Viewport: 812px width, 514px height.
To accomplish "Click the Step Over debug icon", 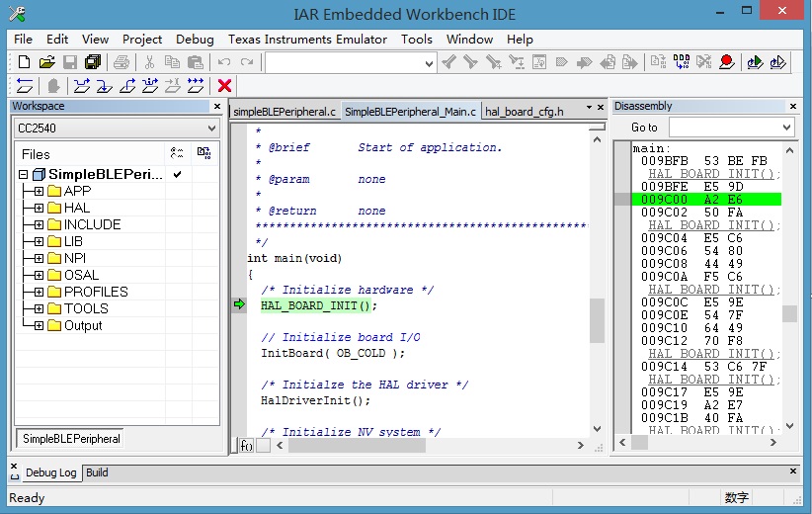I will (x=81, y=85).
